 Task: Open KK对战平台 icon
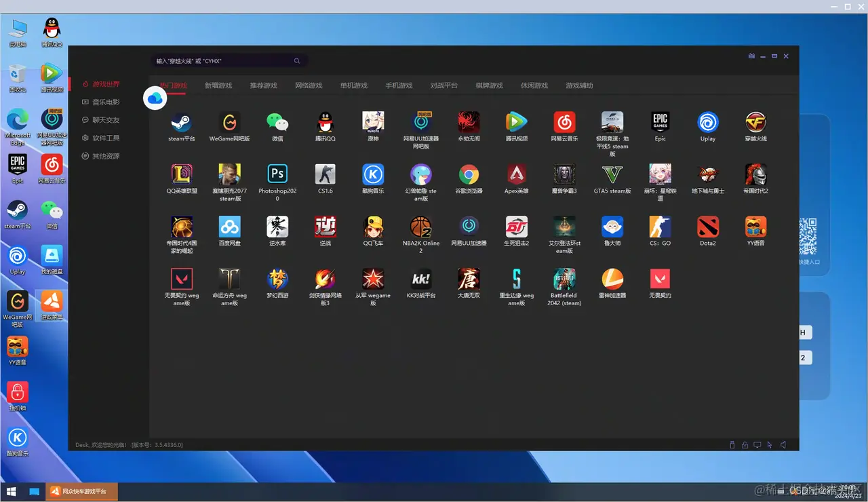[421, 279]
